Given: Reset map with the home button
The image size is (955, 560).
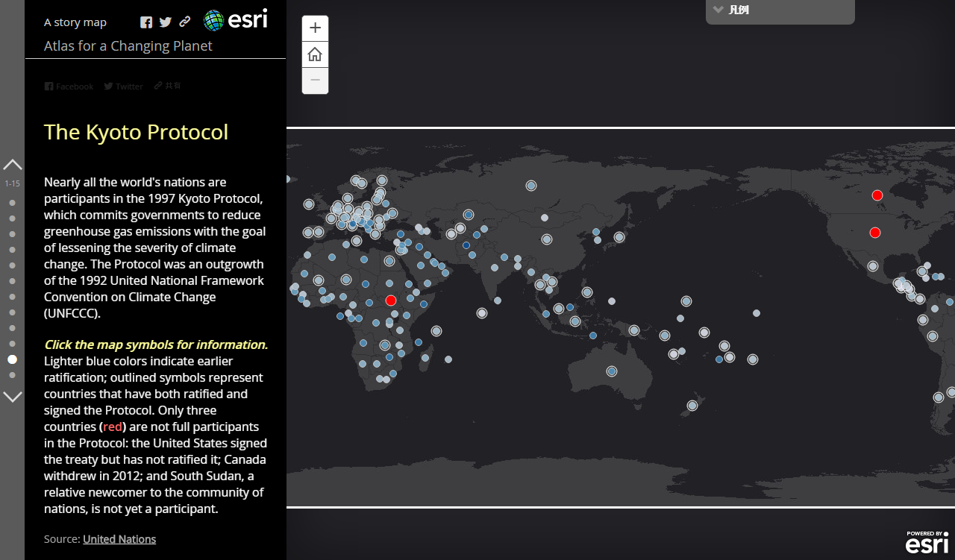Looking at the screenshot, I should 315,54.
